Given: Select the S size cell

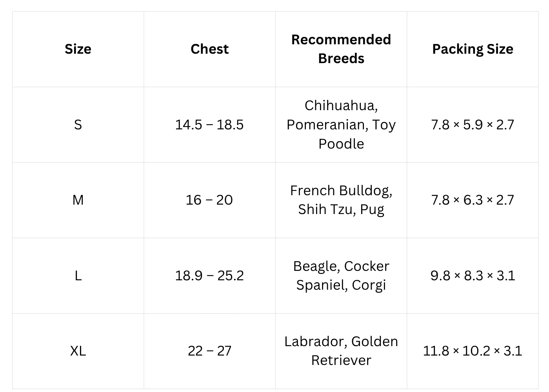Looking at the screenshot, I should [78, 125].
